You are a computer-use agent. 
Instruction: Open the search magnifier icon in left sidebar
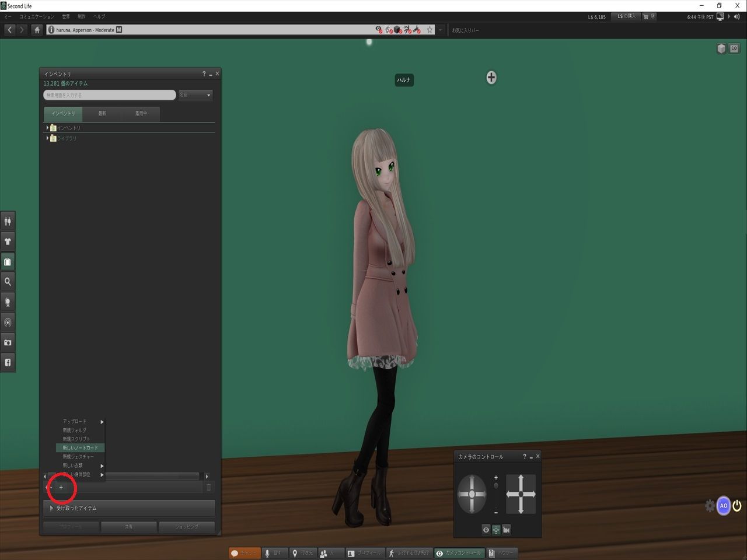pos(8,282)
